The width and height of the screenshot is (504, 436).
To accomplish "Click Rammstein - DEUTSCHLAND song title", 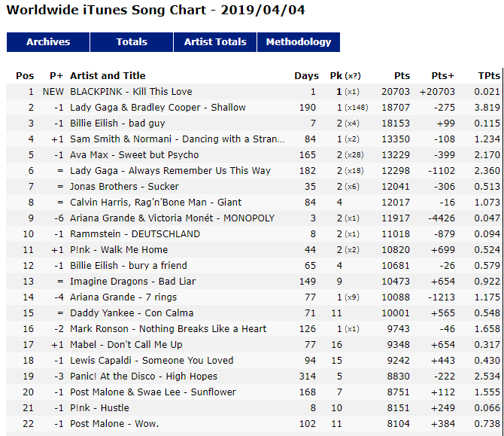I will click(135, 234).
